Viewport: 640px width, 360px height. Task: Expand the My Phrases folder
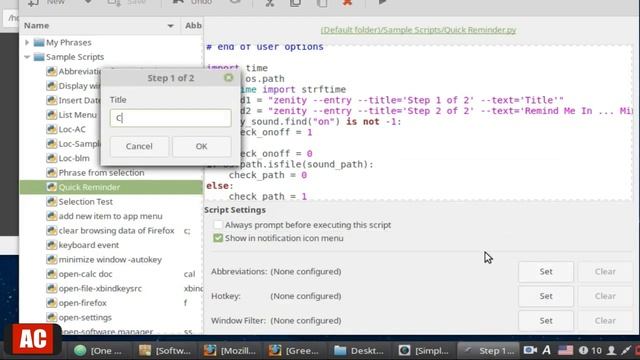[27, 42]
